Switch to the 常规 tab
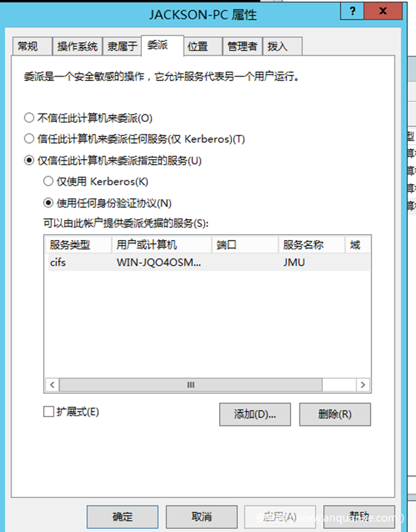Image resolution: width=416 pixels, height=532 pixels. 32,46
